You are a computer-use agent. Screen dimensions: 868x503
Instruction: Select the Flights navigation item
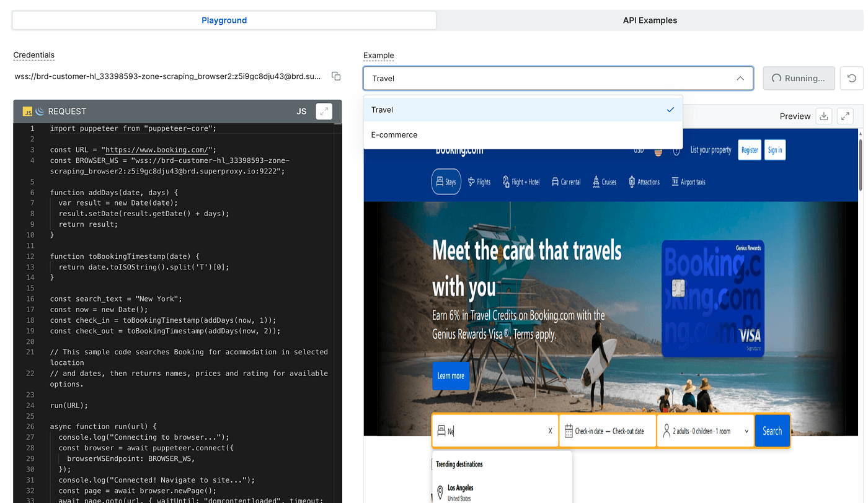coord(479,182)
